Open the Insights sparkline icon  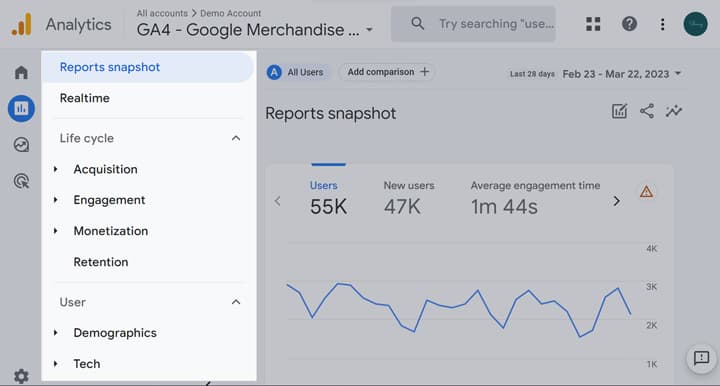click(674, 111)
